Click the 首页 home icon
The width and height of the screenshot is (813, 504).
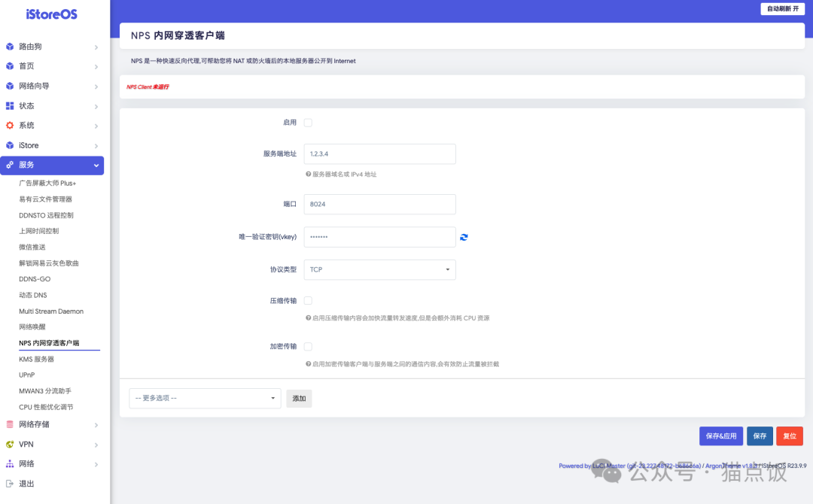point(9,65)
